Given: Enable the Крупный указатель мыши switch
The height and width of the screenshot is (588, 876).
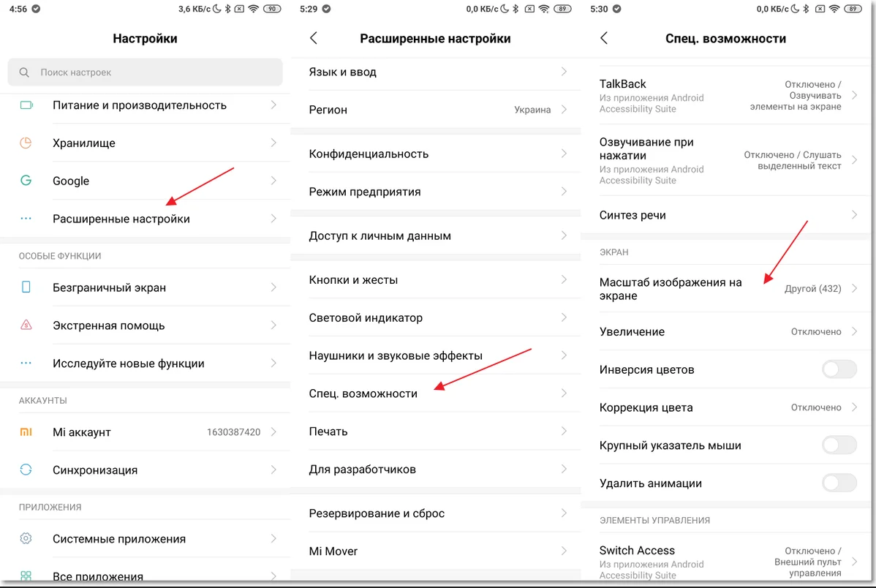Looking at the screenshot, I should pyautogui.click(x=839, y=445).
